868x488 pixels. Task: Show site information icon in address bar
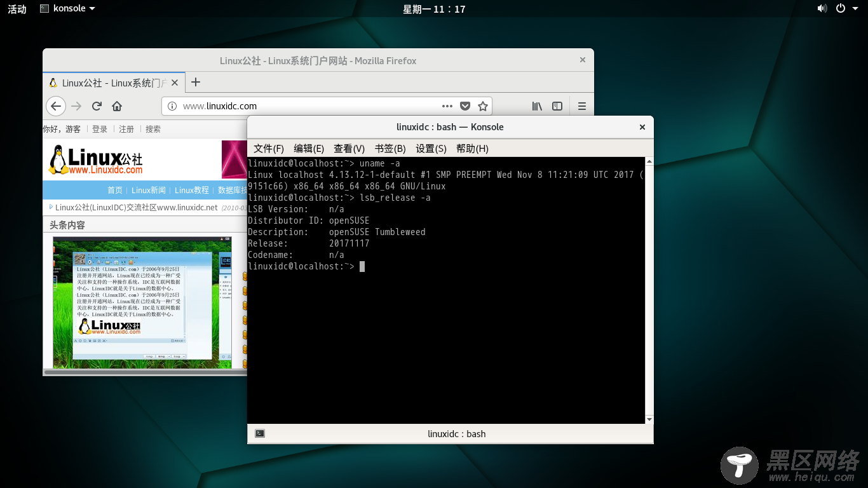coord(172,106)
